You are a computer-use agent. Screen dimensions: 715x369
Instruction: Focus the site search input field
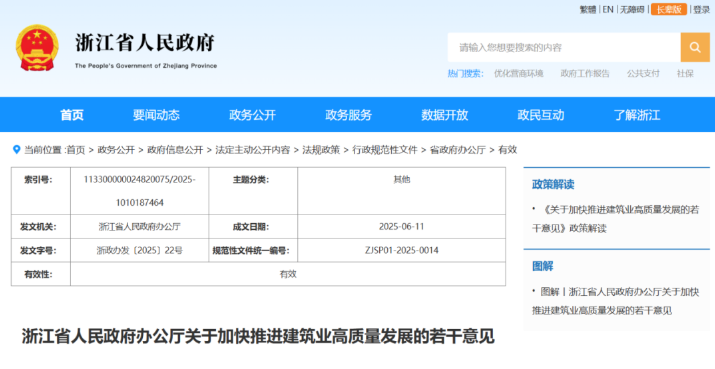(x=564, y=47)
